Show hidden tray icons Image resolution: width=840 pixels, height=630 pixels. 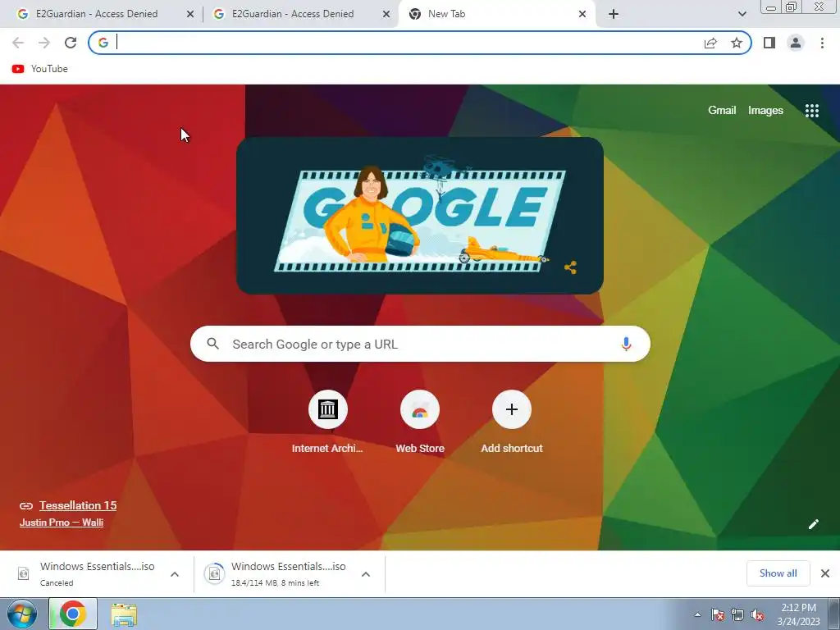[697, 615]
